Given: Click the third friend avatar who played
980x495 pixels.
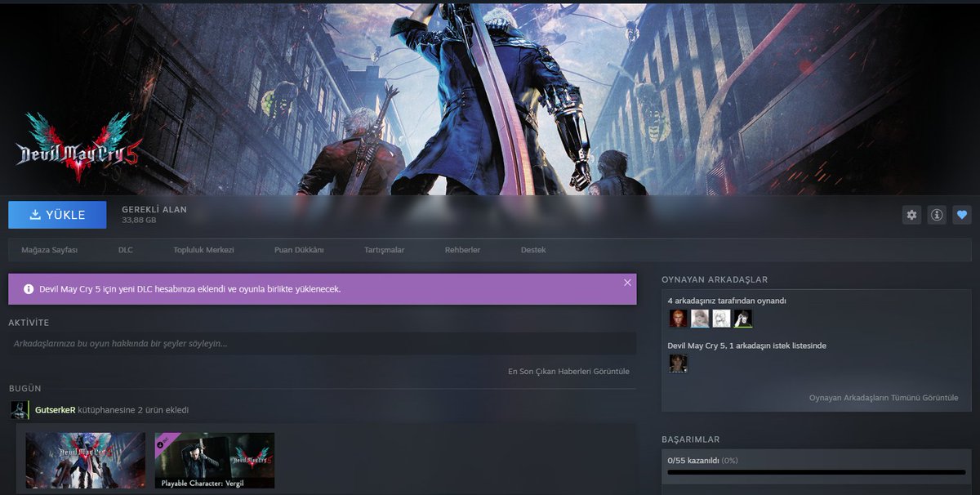Looking at the screenshot, I should tap(721, 319).
